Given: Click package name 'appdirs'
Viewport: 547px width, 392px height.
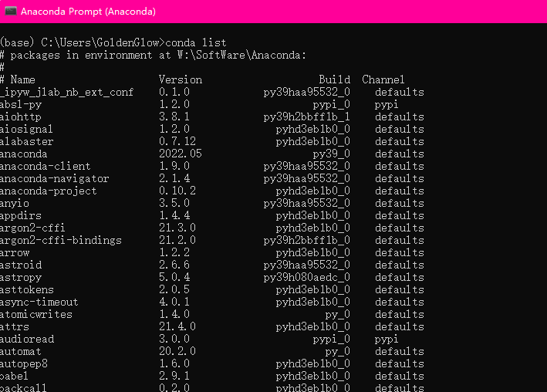Looking at the screenshot, I should click(21, 215).
